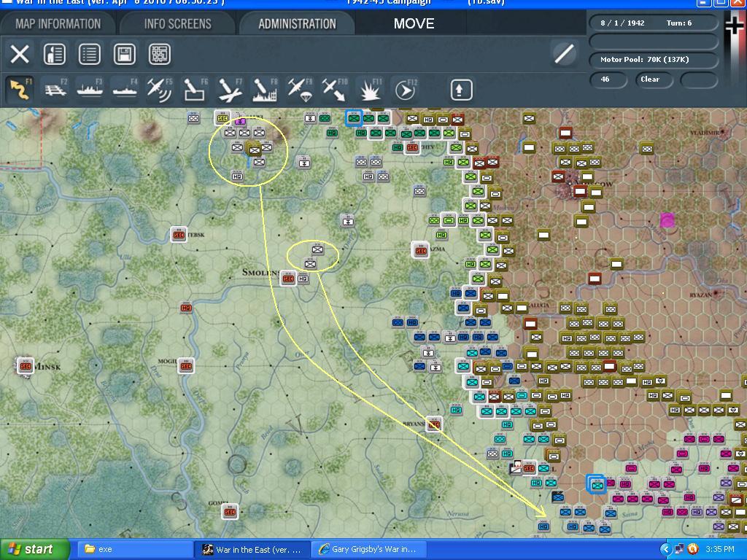The height and width of the screenshot is (560, 747).
Task: Select the F10 air transfer mode icon
Action: pos(335,90)
